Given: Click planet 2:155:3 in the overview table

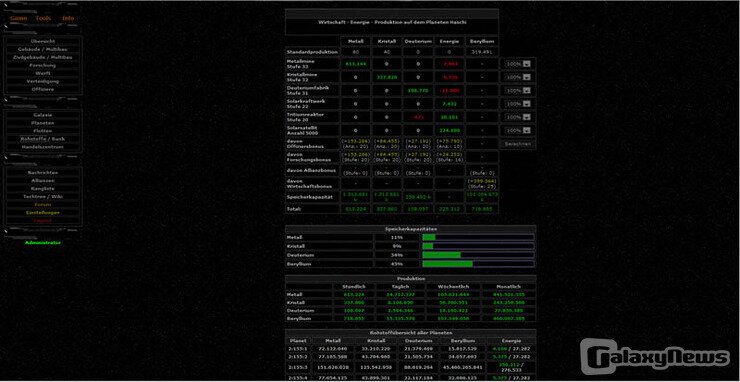Looking at the screenshot, I should click(298, 367).
